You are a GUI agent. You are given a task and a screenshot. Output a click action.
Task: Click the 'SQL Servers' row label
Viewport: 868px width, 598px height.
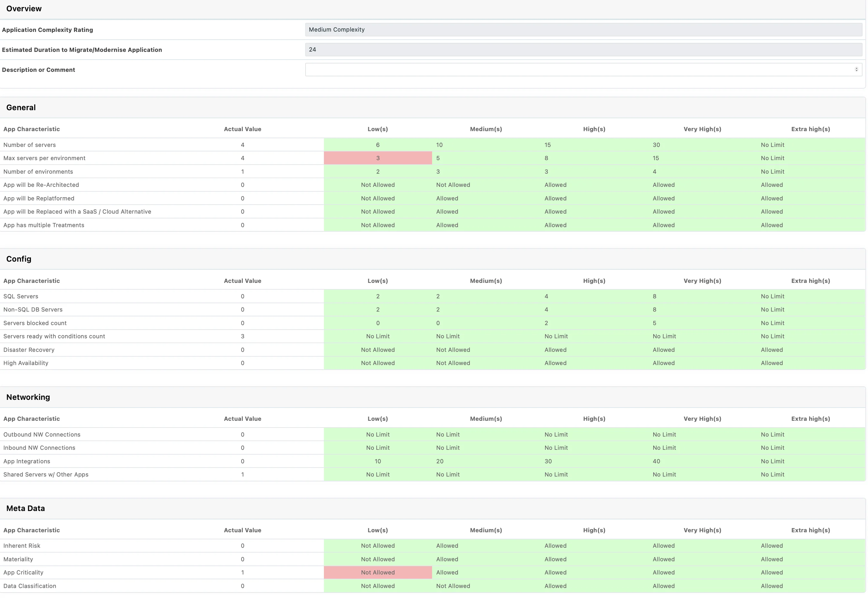click(x=21, y=296)
